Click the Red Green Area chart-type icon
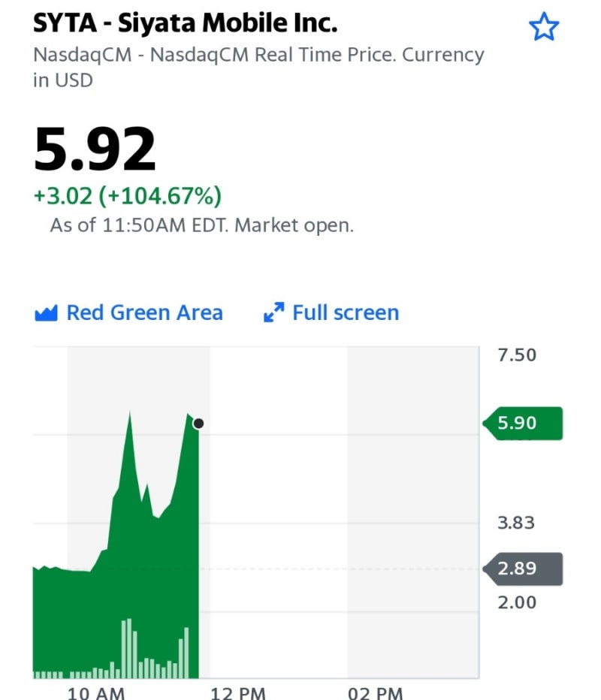 [x=46, y=313]
